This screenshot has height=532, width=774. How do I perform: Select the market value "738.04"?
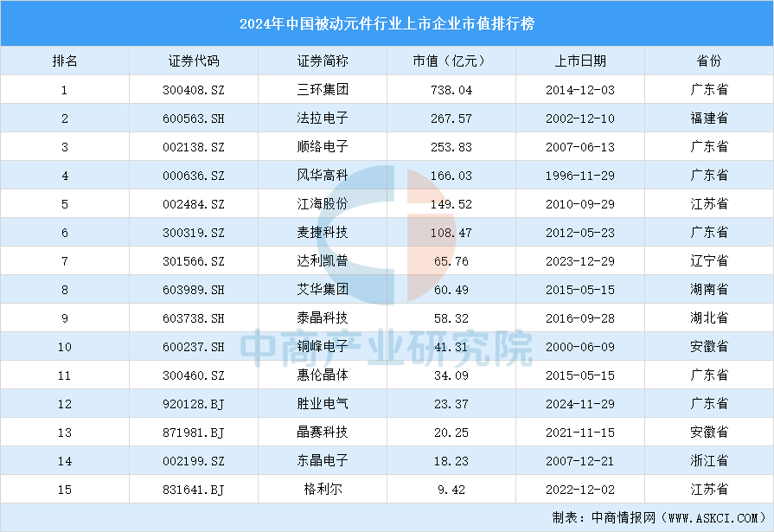pos(451,90)
